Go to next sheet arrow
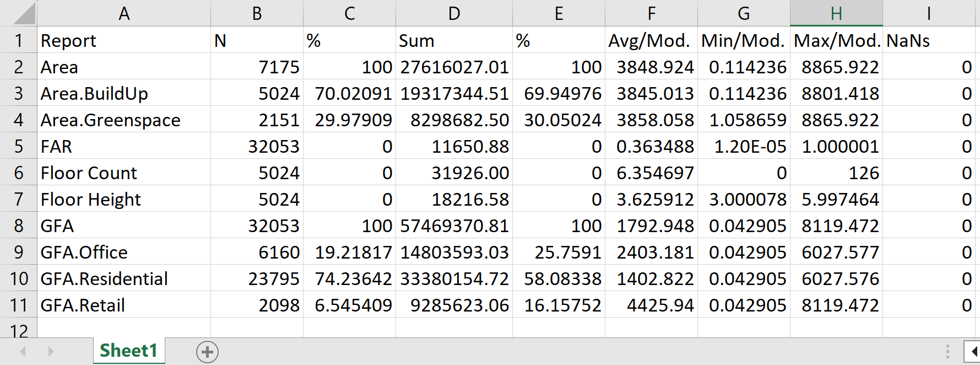Image resolution: width=980 pixels, height=365 pixels. (51, 351)
